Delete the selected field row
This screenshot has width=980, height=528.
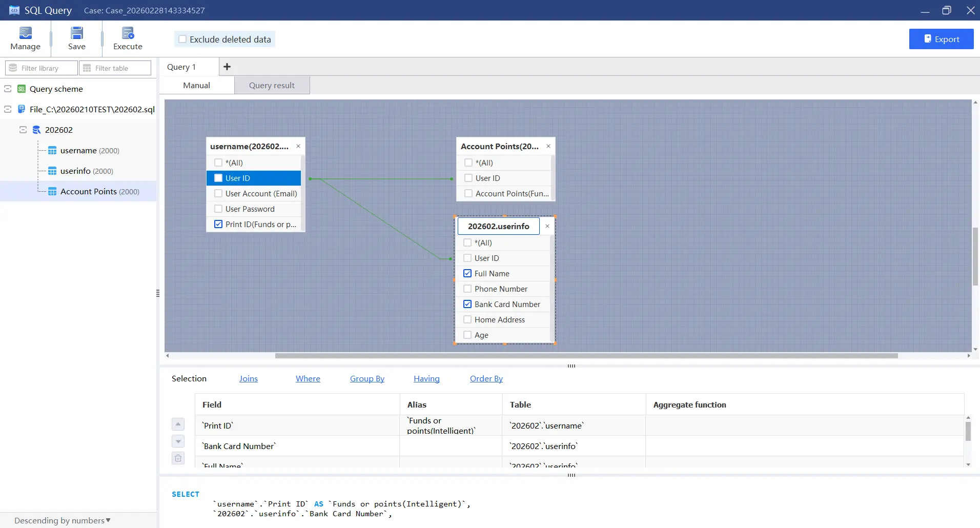(x=178, y=458)
